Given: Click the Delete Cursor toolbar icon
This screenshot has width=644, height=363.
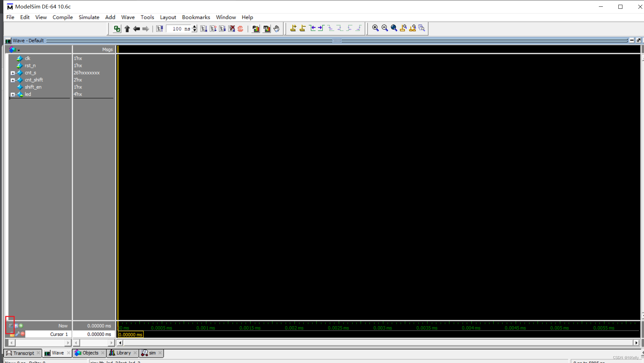Looking at the screenshot, I should [303, 28].
